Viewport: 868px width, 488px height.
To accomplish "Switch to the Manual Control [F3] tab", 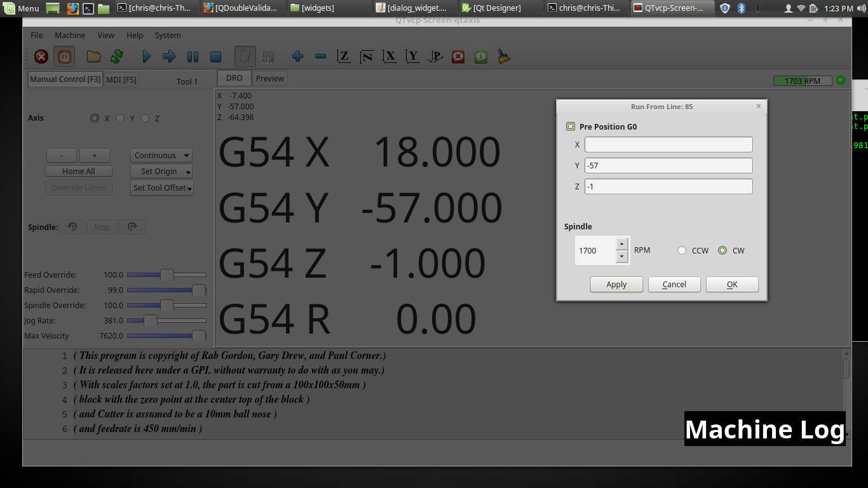I will pyautogui.click(x=65, y=79).
